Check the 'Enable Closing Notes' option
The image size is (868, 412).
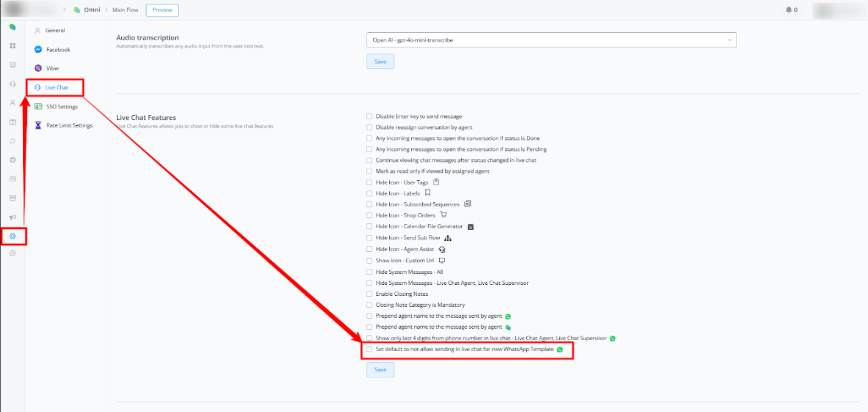(369, 294)
